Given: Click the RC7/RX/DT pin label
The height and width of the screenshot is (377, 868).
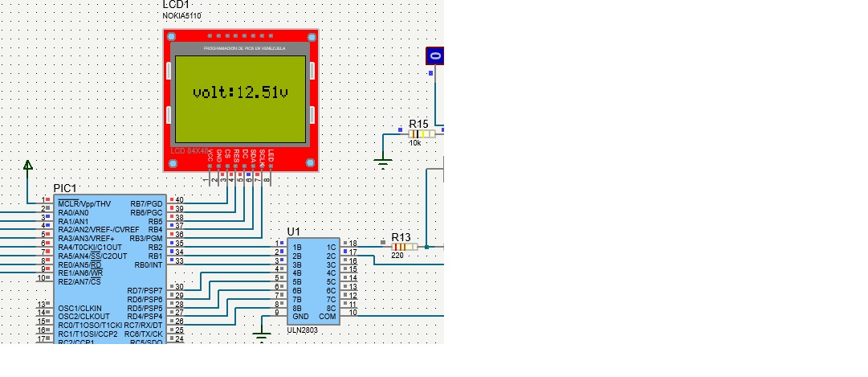Looking at the screenshot, I should [x=144, y=325].
